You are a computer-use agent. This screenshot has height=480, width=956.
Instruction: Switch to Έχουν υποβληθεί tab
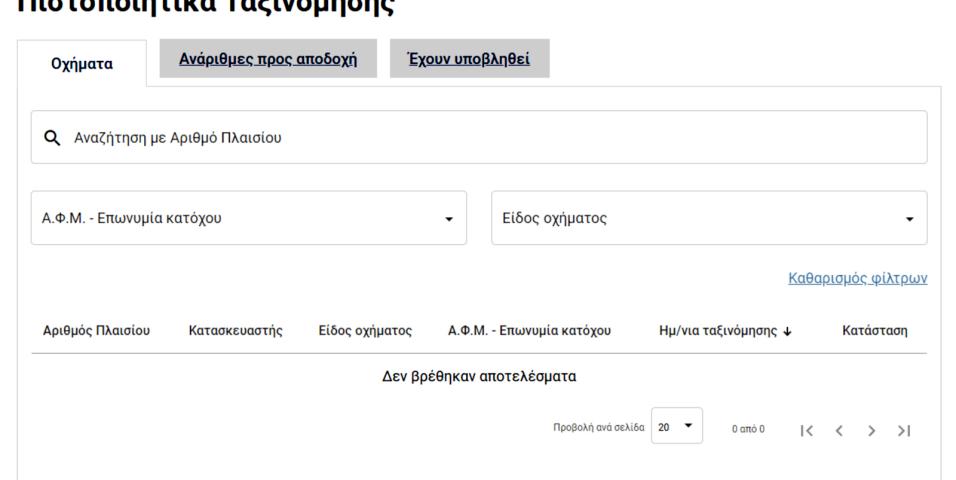point(469,59)
